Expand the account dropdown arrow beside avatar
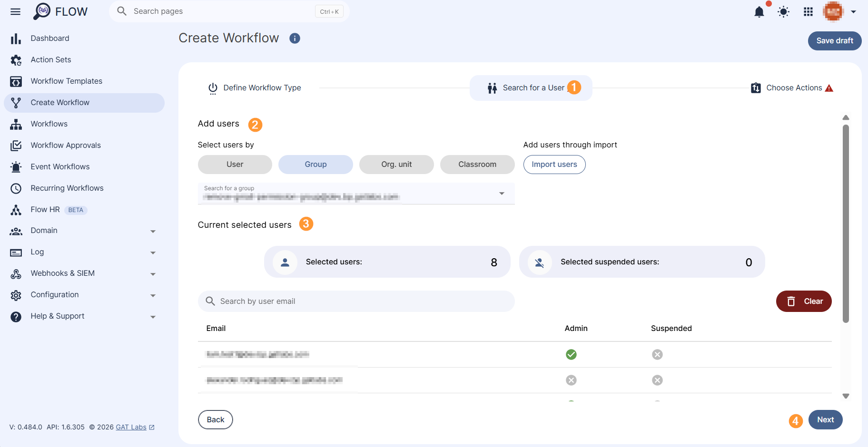Image resolution: width=868 pixels, height=447 pixels. 854,12
